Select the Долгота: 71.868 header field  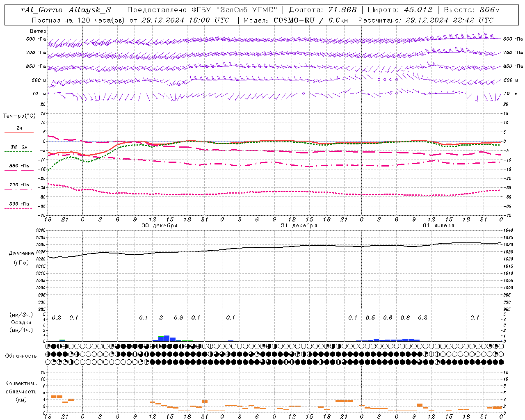click(323, 10)
